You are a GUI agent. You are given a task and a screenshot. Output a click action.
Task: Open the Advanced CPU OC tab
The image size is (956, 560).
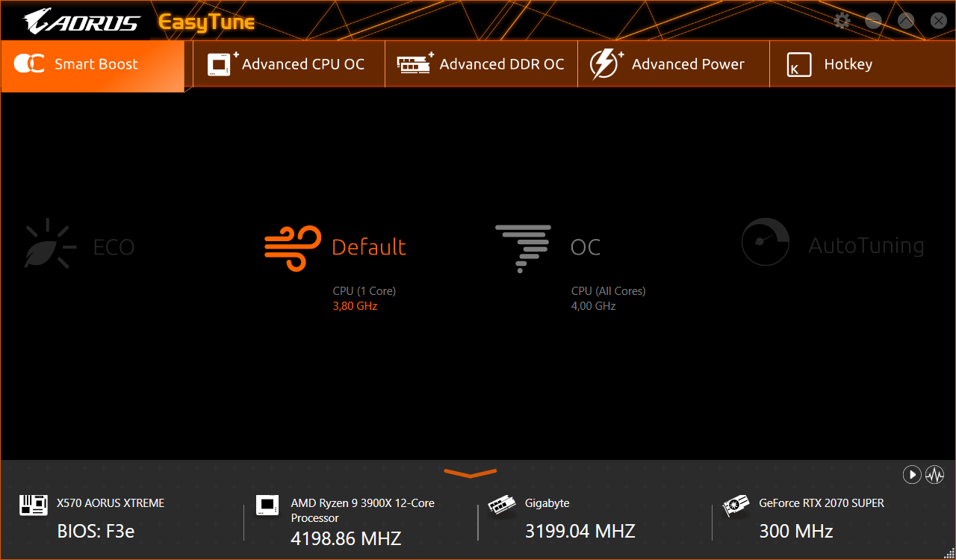point(289,64)
